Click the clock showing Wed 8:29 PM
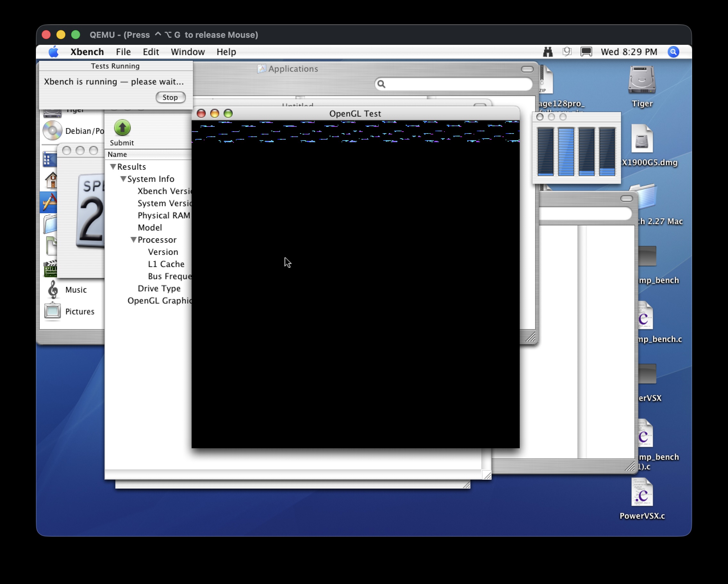Screen dimensions: 728x584 click(x=629, y=52)
